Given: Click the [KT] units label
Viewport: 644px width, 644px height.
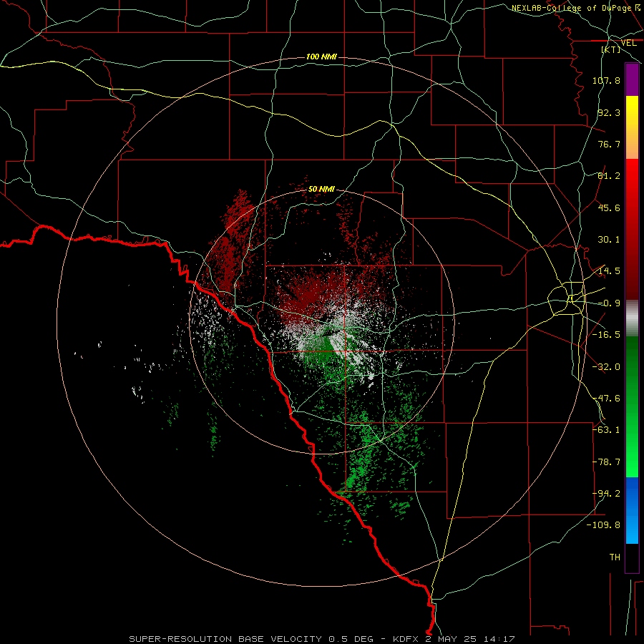Looking at the screenshot, I should click(x=611, y=49).
